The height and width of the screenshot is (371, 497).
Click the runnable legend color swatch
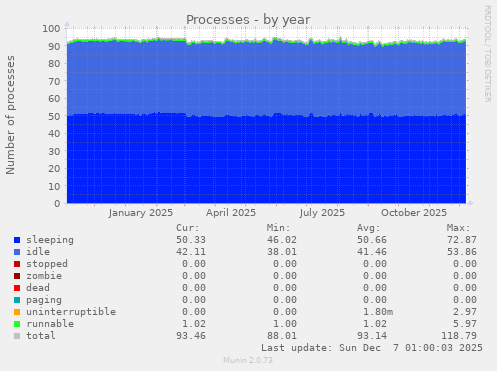17,324
